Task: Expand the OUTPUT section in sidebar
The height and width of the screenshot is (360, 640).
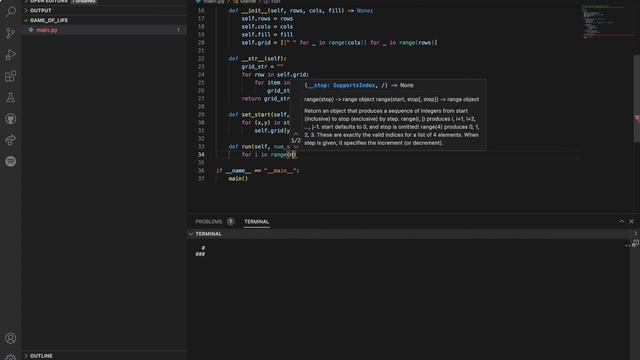Action: point(104,11)
